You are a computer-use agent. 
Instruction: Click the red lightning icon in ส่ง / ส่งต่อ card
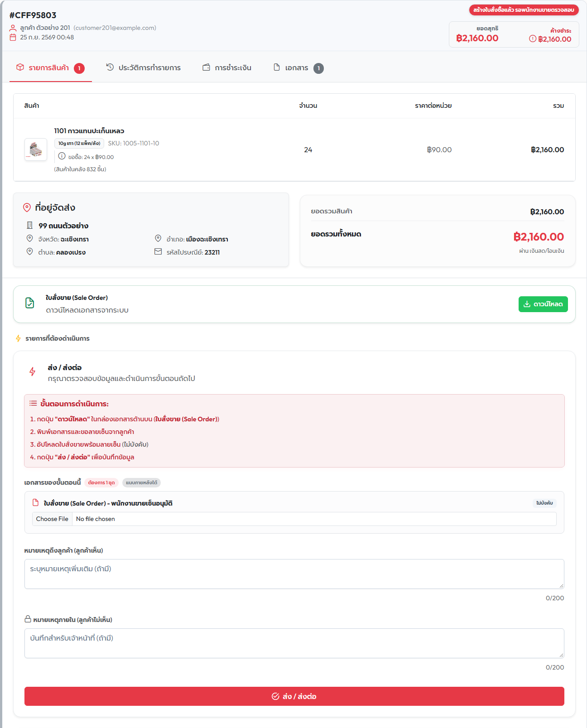(x=33, y=371)
